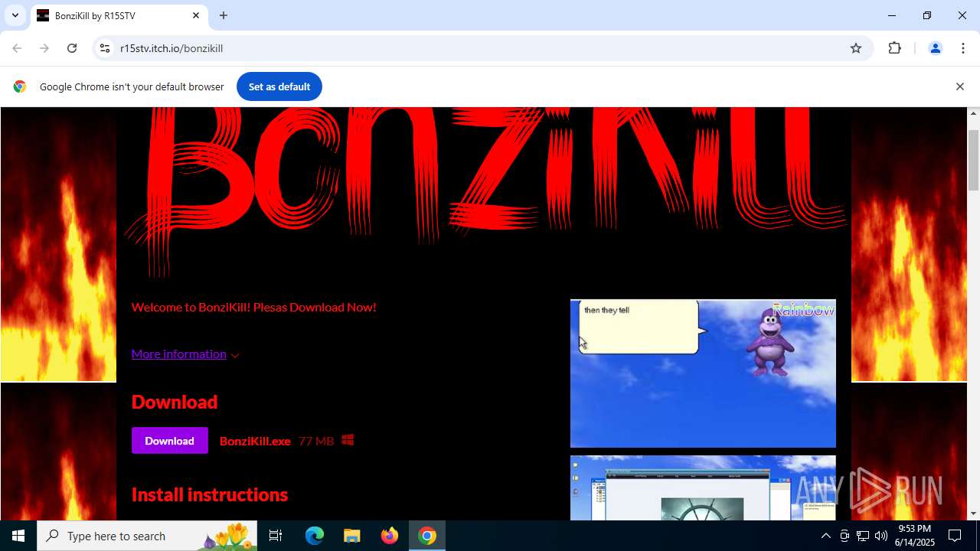Launch Microsoft Edge from the taskbar

(x=315, y=536)
